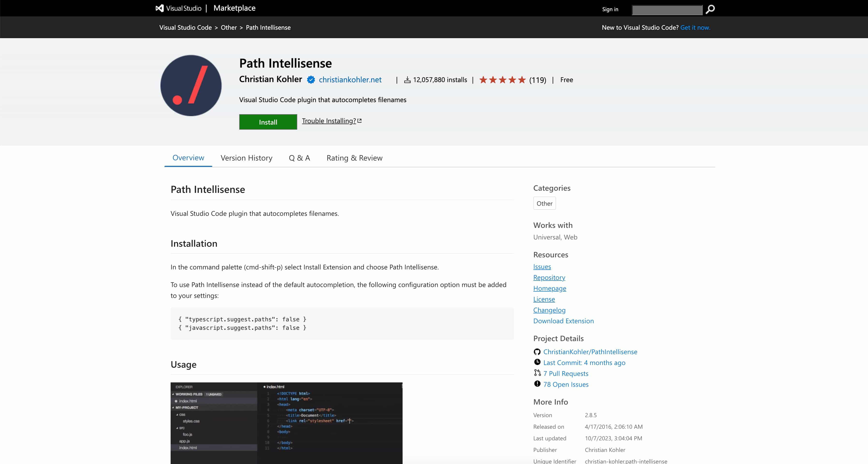Click the search magnifier icon
The height and width of the screenshot is (464, 868).
point(710,9)
